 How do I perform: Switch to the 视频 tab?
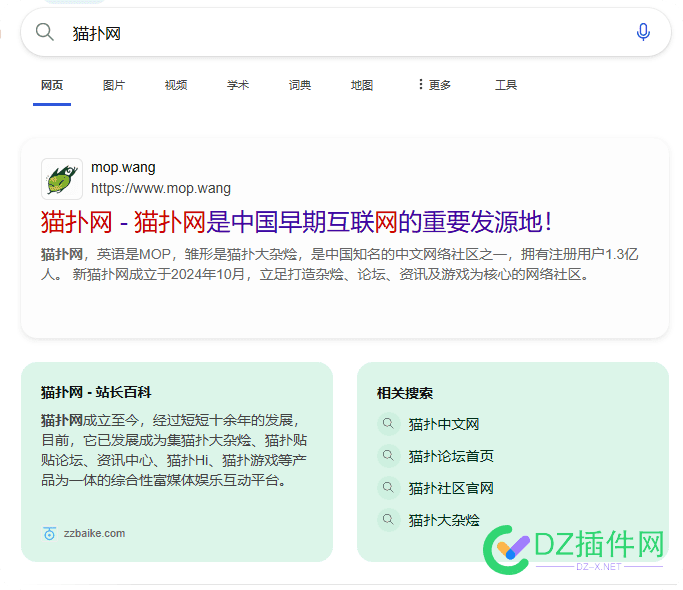pos(176,85)
